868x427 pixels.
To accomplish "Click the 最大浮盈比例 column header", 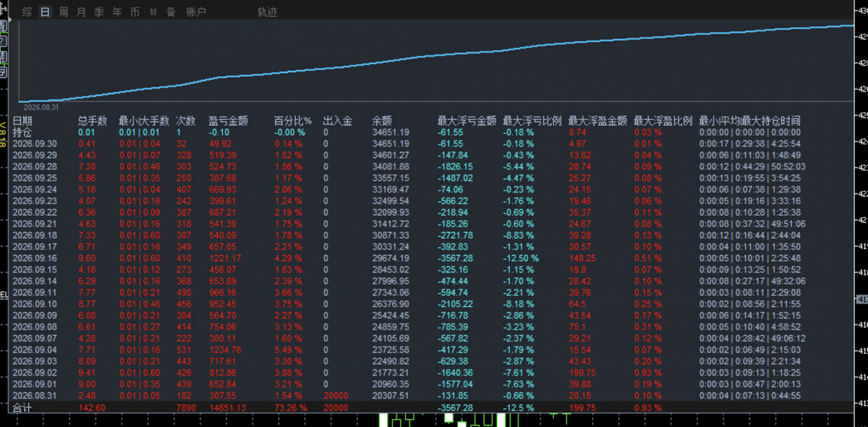I will point(663,121).
